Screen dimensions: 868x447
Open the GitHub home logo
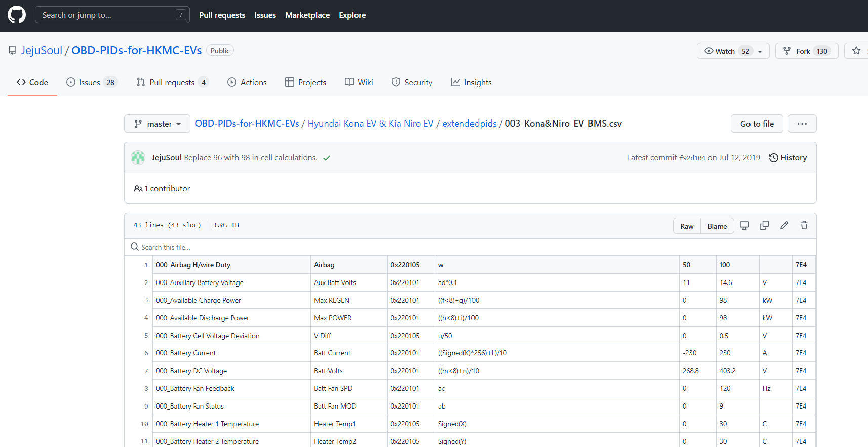(17, 15)
